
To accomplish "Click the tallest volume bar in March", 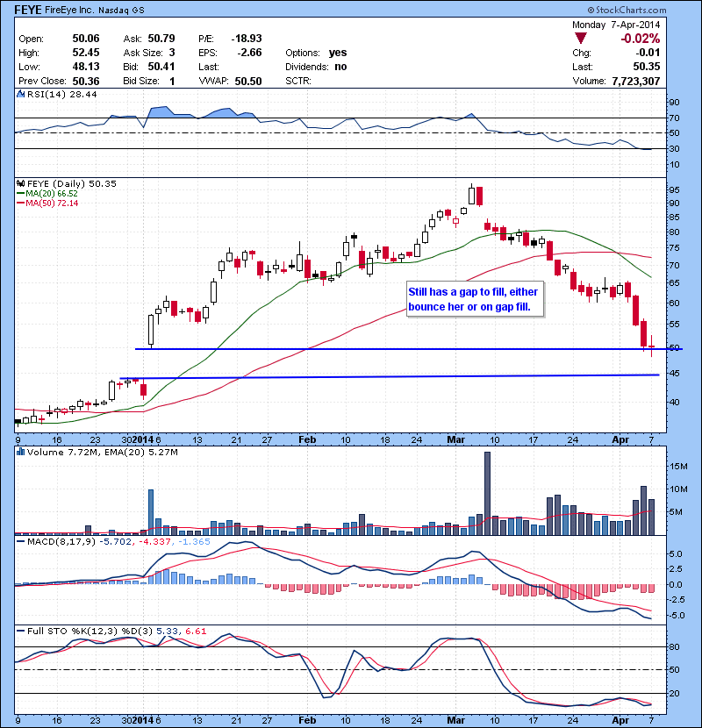I will [x=487, y=493].
